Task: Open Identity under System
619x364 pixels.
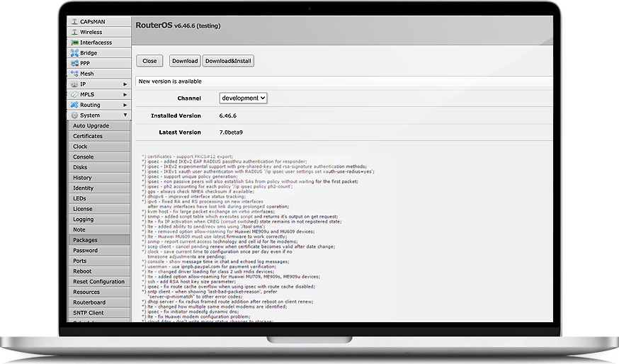Action: [x=99, y=188]
